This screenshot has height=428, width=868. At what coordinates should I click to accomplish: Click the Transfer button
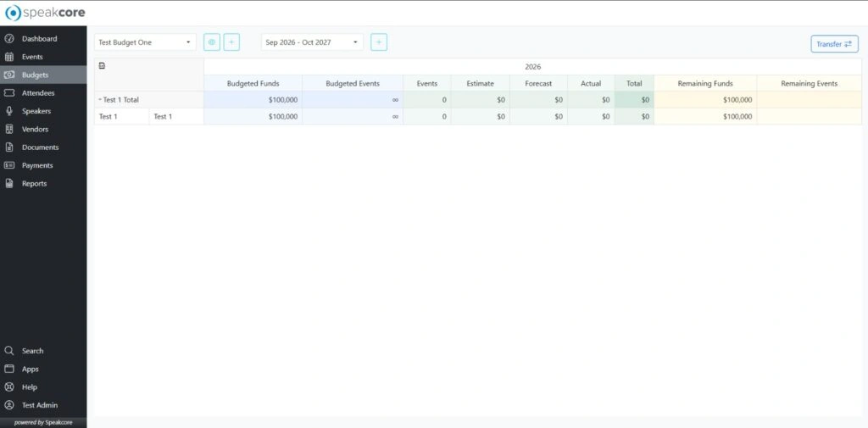(x=834, y=44)
